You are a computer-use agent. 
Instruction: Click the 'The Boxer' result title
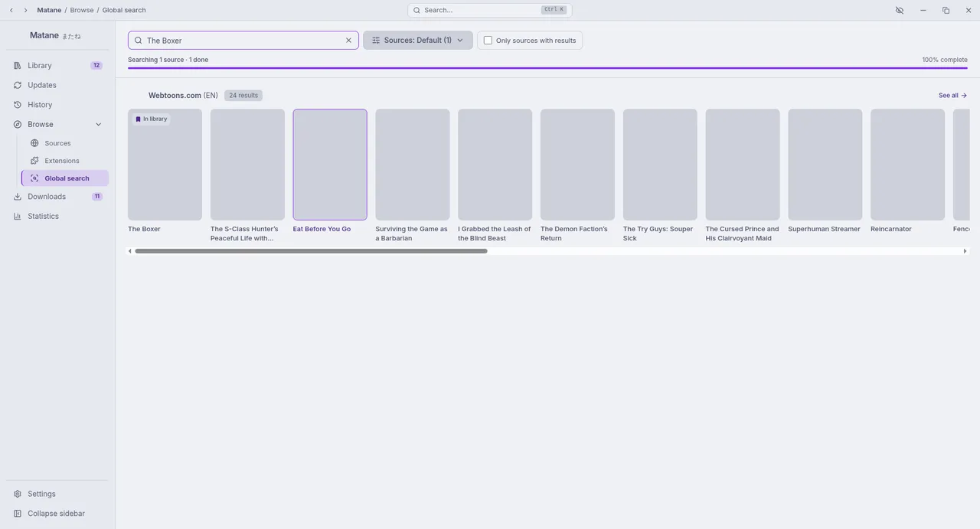[144, 229]
